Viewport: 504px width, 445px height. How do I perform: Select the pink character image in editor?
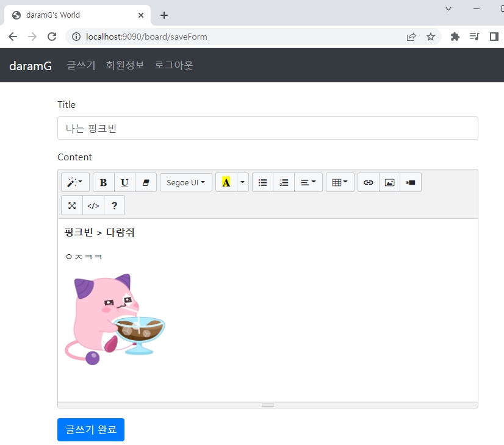click(115, 319)
